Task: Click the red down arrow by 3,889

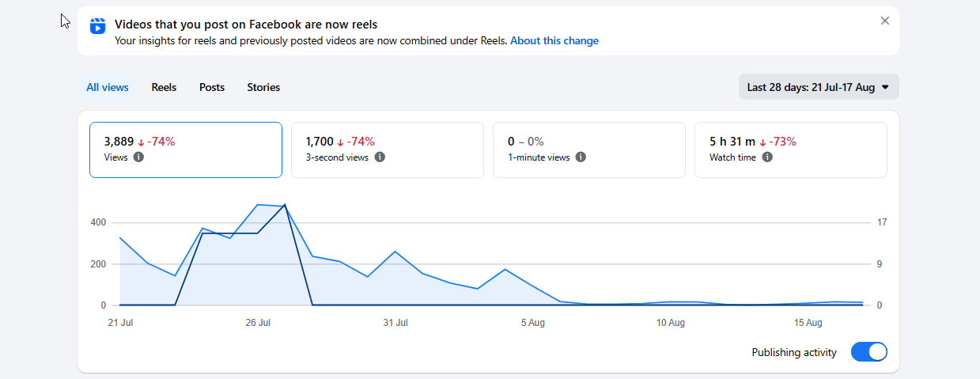Action: tap(141, 142)
